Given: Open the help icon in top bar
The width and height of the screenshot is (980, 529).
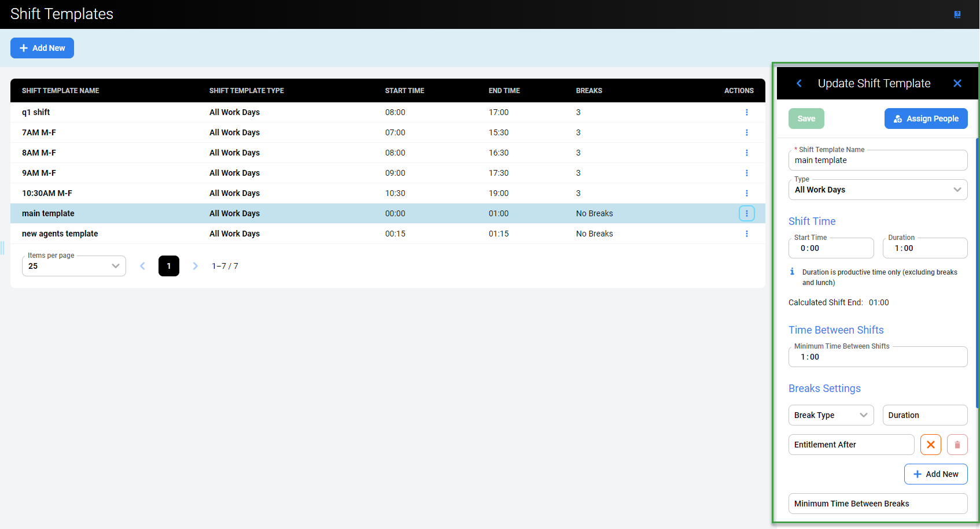Looking at the screenshot, I should tap(957, 14).
